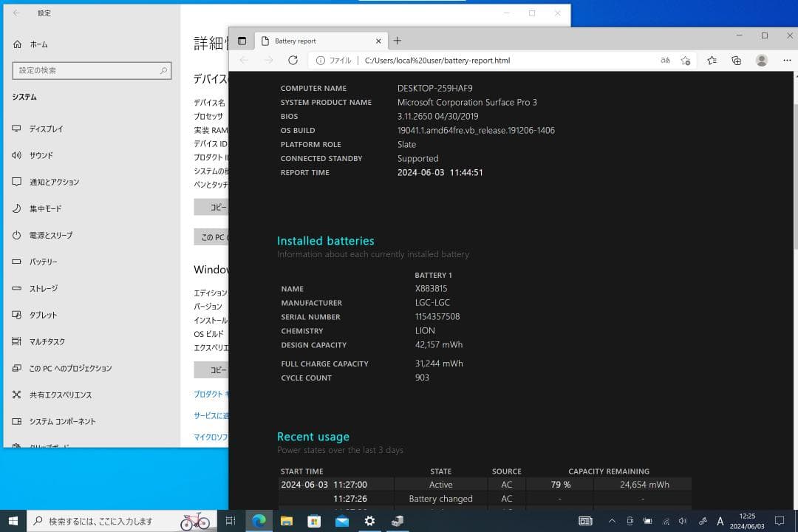The image size is (798, 532).
Task: Open Mail app from taskbar
Action: point(342,521)
